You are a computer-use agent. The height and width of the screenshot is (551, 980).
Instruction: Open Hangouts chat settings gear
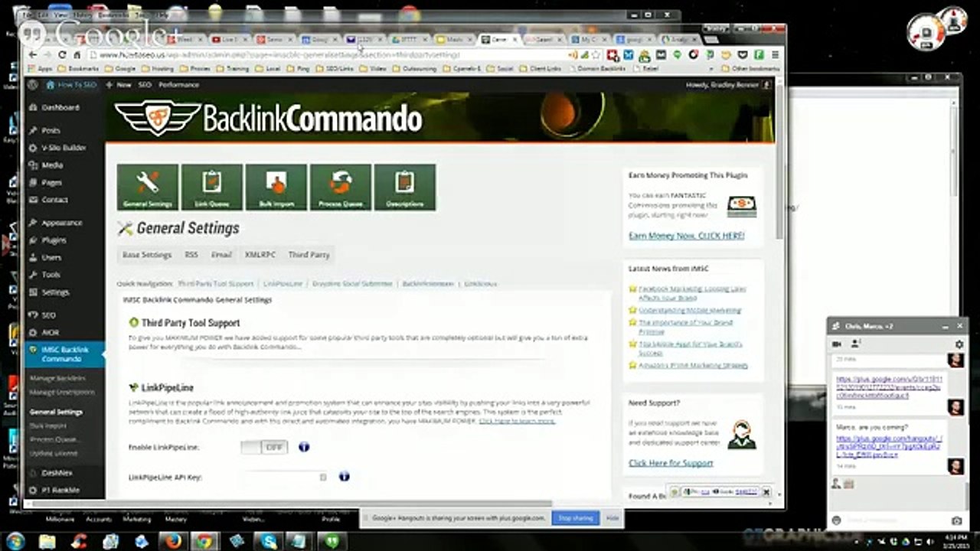click(x=959, y=344)
